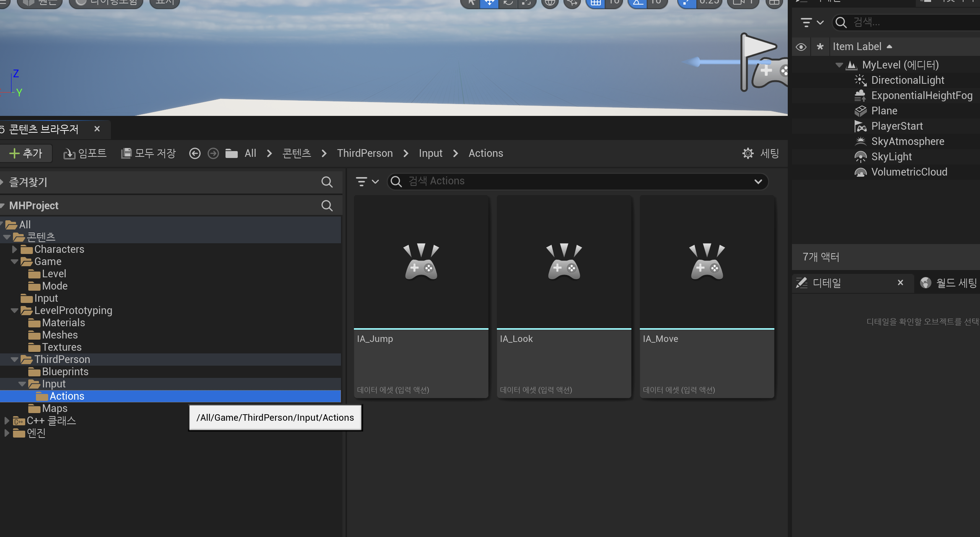Click the forward navigation arrow in content browser
Screen dimensions: 980x537
(213, 153)
